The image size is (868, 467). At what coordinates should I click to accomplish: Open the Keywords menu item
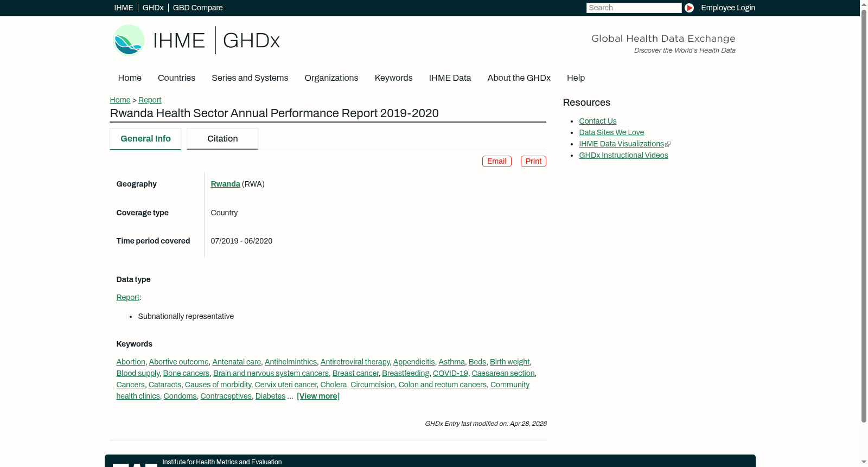pyautogui.click(x=393, y=78)
